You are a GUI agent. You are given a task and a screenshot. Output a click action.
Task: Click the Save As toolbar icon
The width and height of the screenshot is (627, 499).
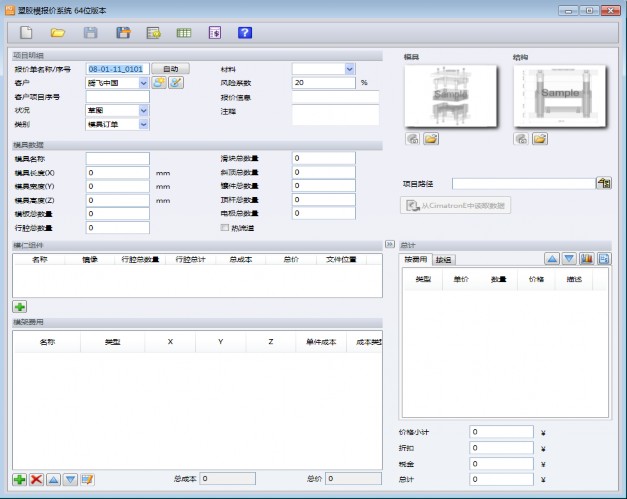123,33
